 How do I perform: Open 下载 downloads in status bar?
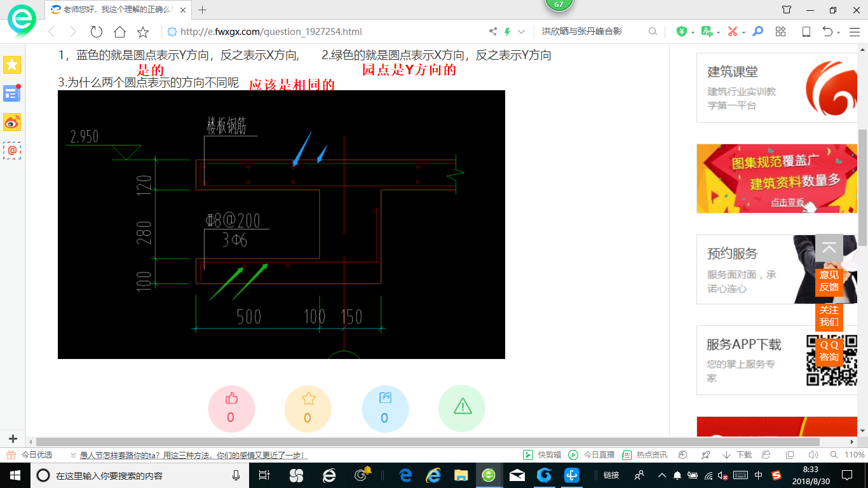point(737,455)
